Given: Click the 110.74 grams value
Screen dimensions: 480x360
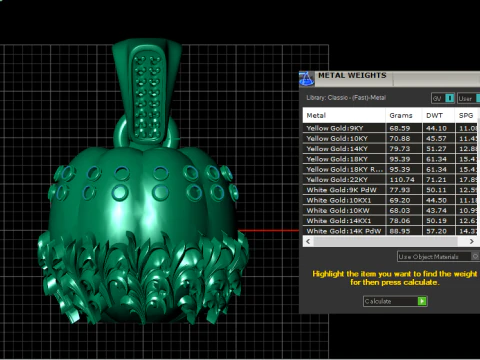Looking at the screenshot, I should coord(402,180).
